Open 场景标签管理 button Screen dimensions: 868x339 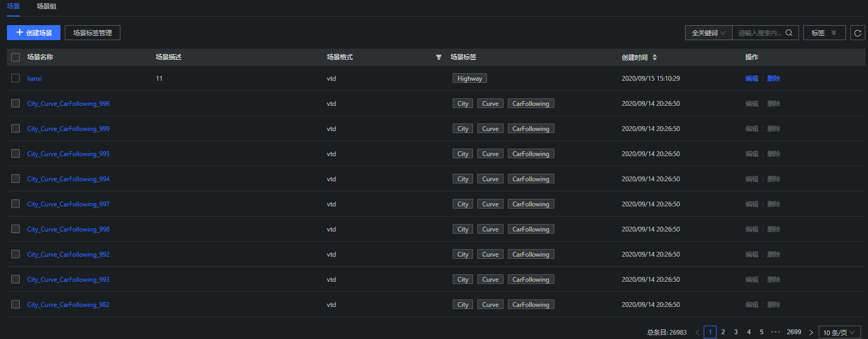[93, 33]
